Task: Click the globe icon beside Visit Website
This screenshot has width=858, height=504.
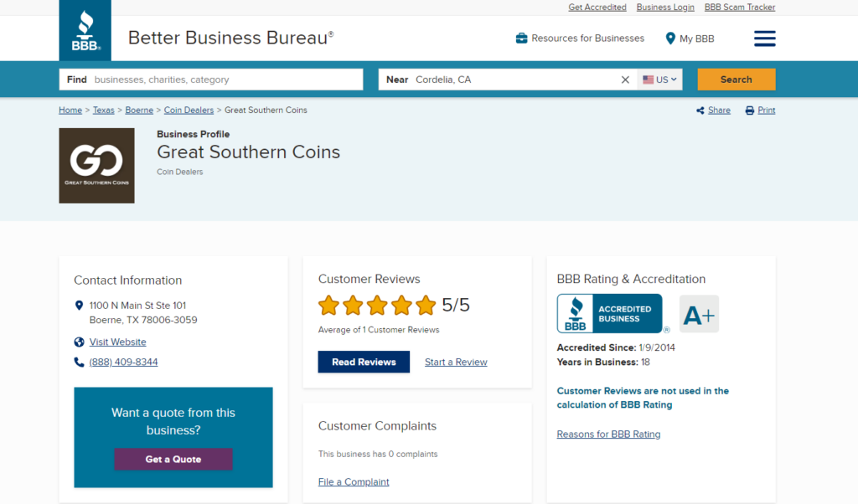Action: coord(79,342)
